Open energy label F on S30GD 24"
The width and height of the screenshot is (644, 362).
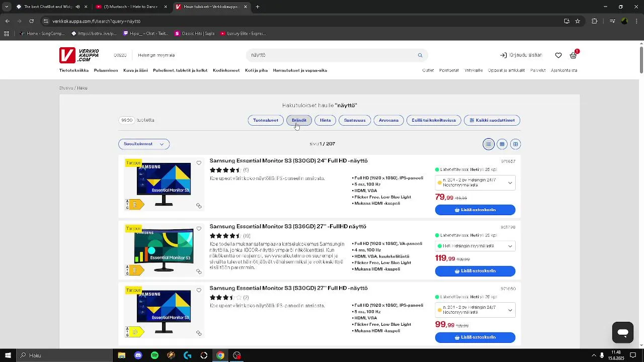(135, 204)
